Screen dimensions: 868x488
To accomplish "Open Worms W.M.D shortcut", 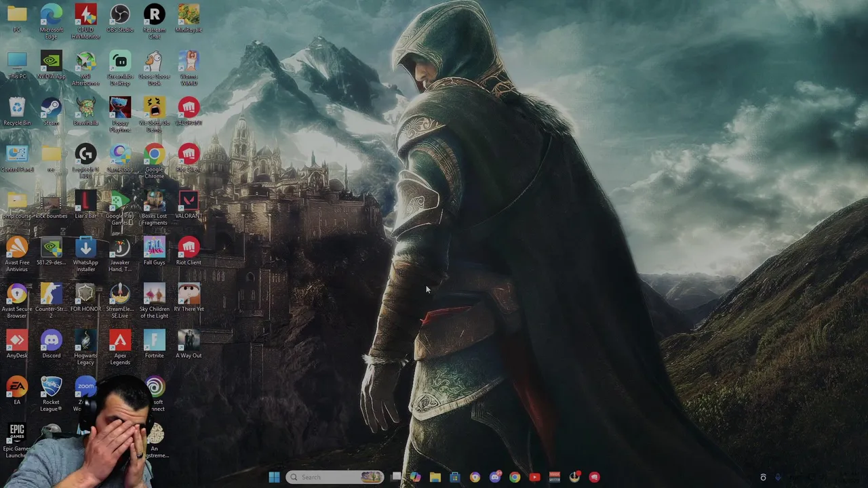I will pyautogui.click(x=189, y=68).
